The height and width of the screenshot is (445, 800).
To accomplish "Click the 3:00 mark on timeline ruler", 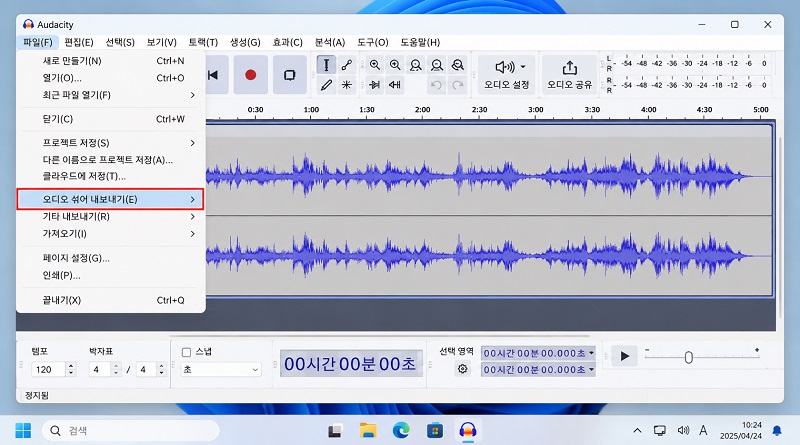I will point(535,110).
